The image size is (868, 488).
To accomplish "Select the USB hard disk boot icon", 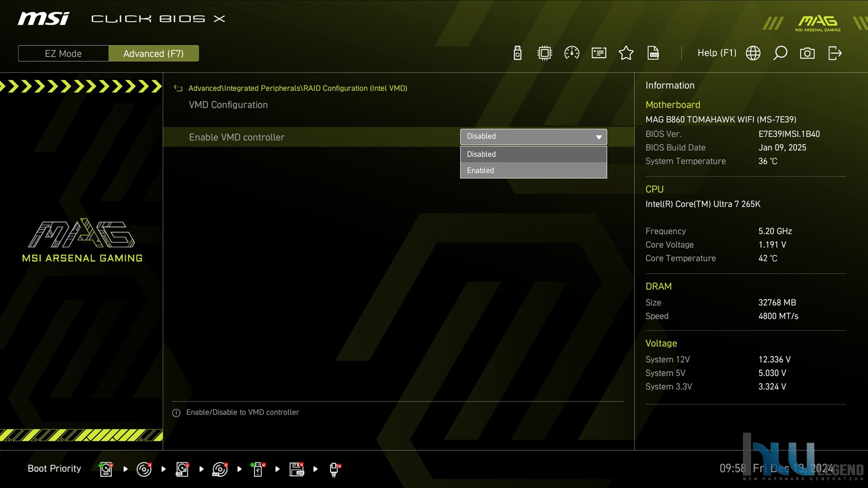I will 182,469.
